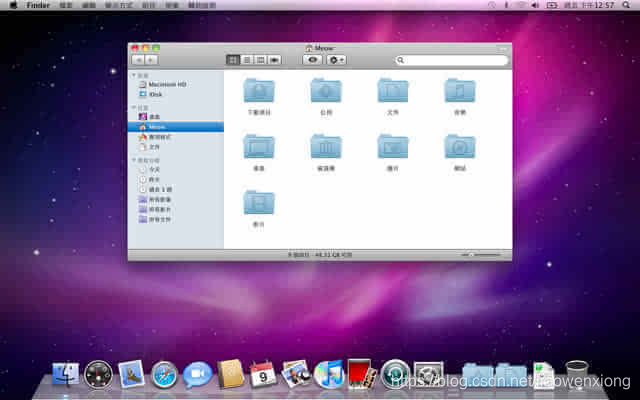
Task: Click the Spotlight magnifier in the menu bar
Action: [x=627, y=5]
